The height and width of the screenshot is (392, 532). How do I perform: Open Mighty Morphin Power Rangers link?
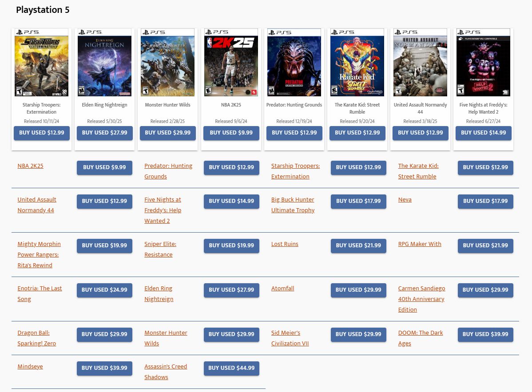pos(39,255)
